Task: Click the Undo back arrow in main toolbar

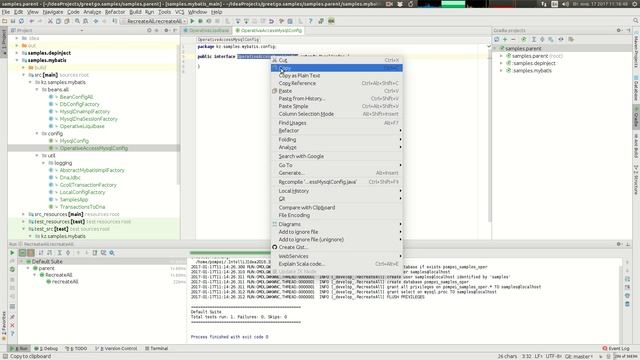Action: tap(31, 21)
